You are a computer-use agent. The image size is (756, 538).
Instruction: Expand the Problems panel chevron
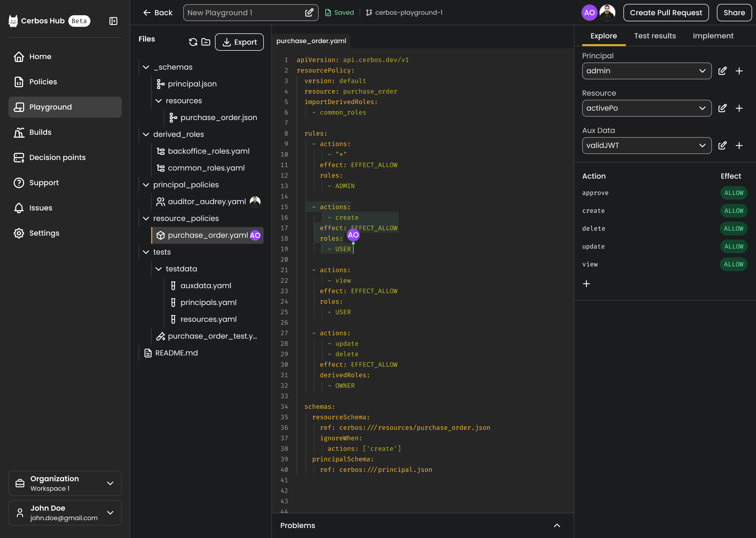557,525
